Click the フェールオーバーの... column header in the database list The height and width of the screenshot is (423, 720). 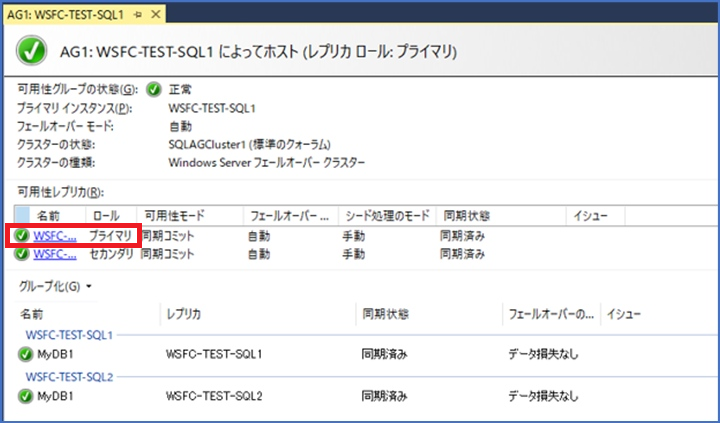coord(551,314)
